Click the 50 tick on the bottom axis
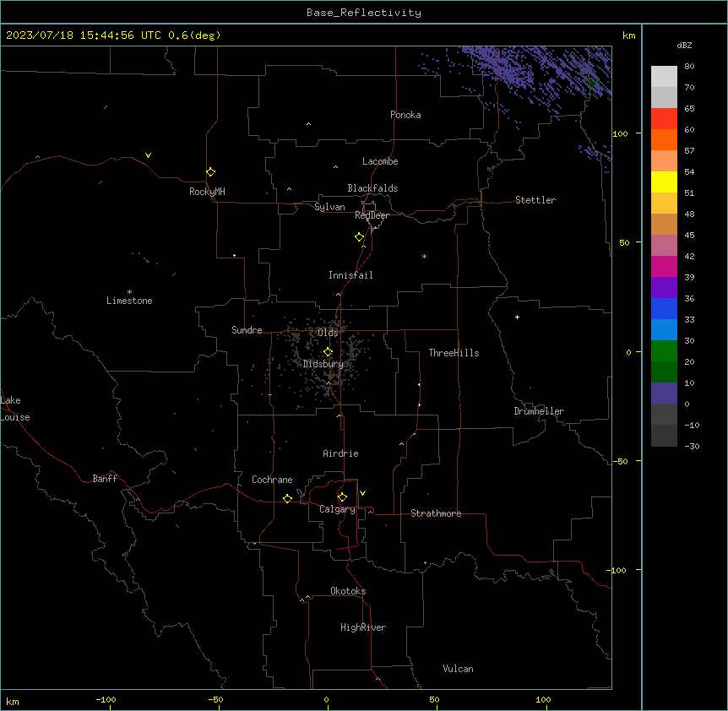The width and height of the screenshot is (728, 711). pos(434,699)
